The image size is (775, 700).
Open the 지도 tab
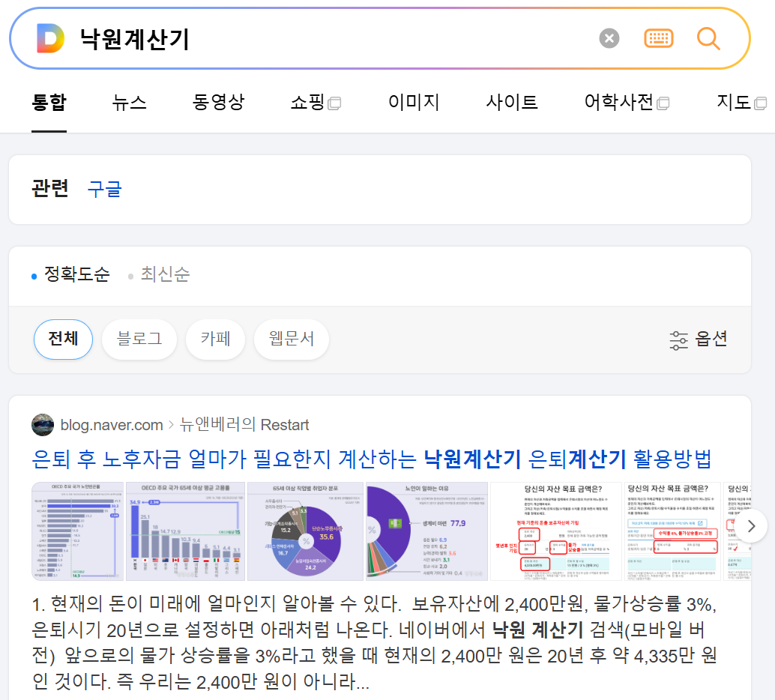click(741, 103)
